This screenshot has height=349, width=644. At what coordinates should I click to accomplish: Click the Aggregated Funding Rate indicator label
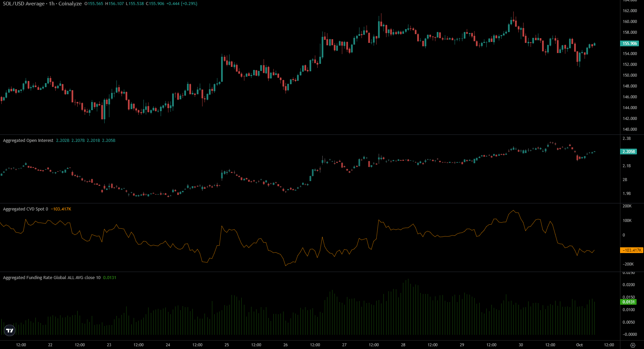click(x=52, y=278)
